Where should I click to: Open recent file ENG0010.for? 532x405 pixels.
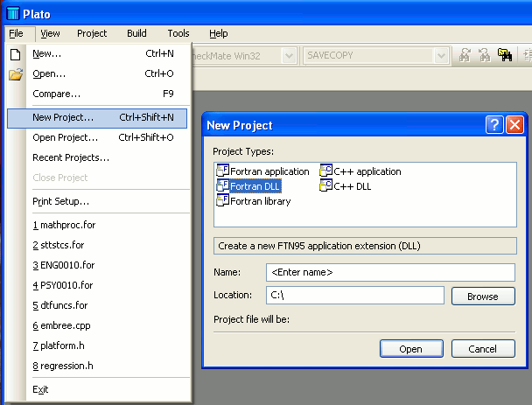pos(97,265)
